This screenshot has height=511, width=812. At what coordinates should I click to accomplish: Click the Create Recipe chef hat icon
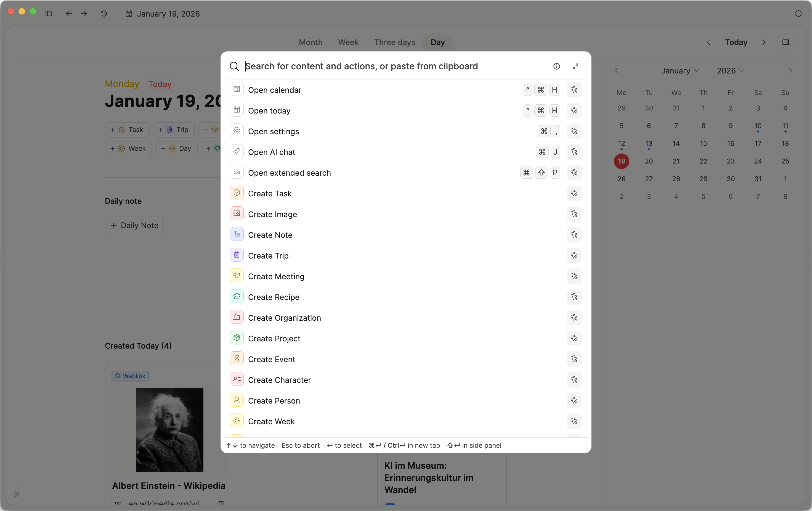coord(237,297)
